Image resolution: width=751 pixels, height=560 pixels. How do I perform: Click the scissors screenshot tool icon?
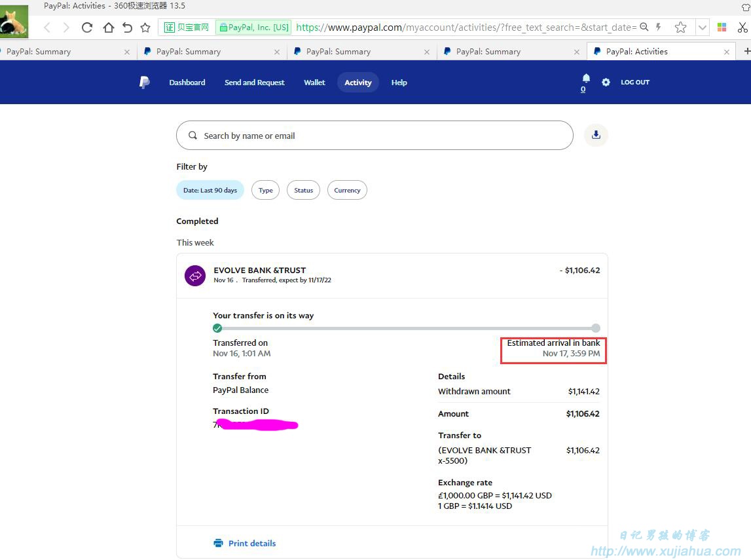click(742, 28)
